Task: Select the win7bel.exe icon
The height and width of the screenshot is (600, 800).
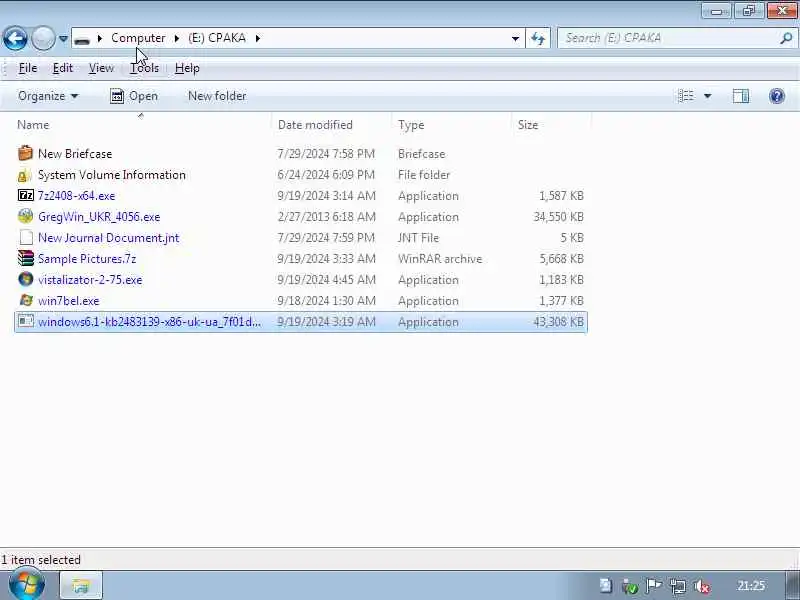Action: 26,300
